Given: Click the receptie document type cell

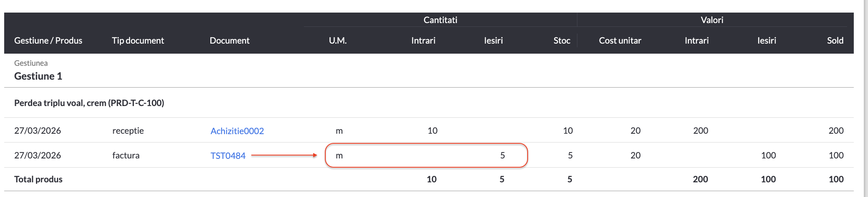Looking at the screenshot, I should (x=128, y=131).
